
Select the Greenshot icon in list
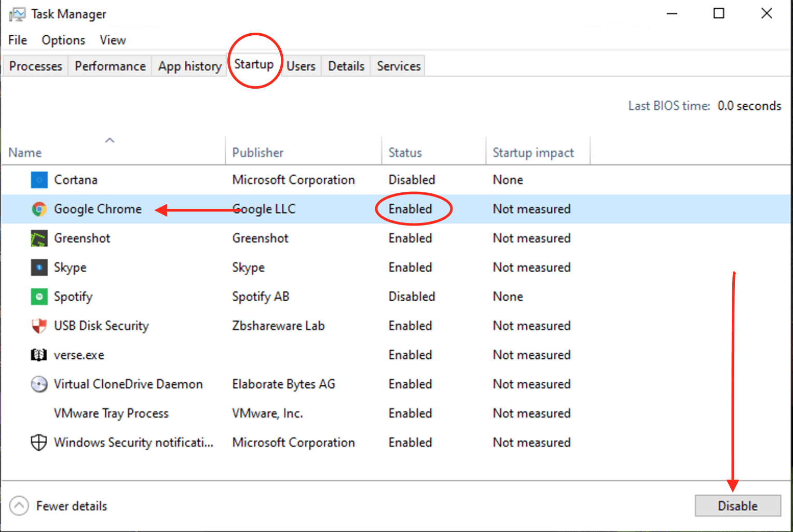tap(39, 239)
